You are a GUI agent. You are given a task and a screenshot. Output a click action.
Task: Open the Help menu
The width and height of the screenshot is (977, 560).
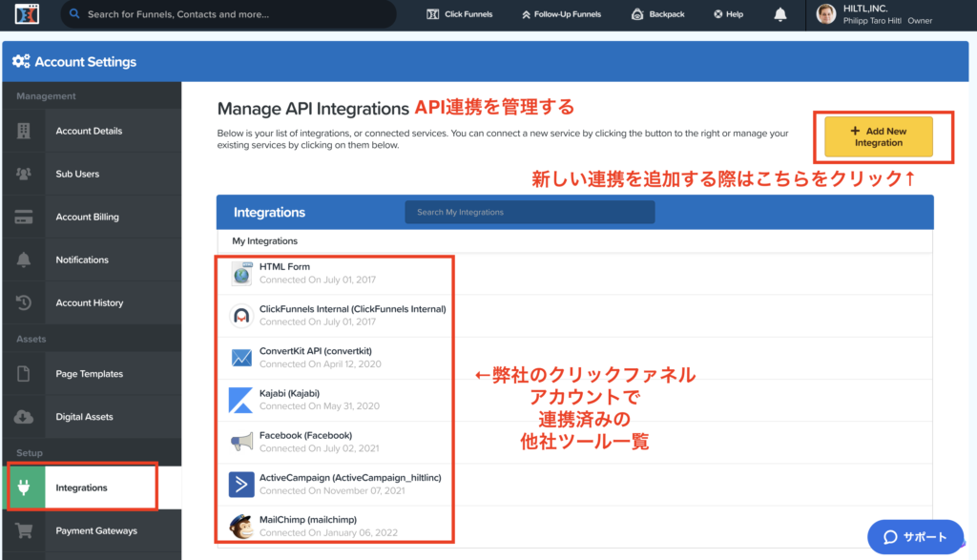[728, 13]
